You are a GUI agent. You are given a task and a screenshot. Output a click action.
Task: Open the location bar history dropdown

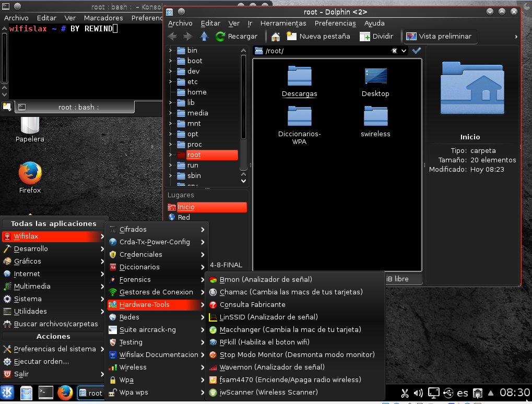(x=404, y=51)
